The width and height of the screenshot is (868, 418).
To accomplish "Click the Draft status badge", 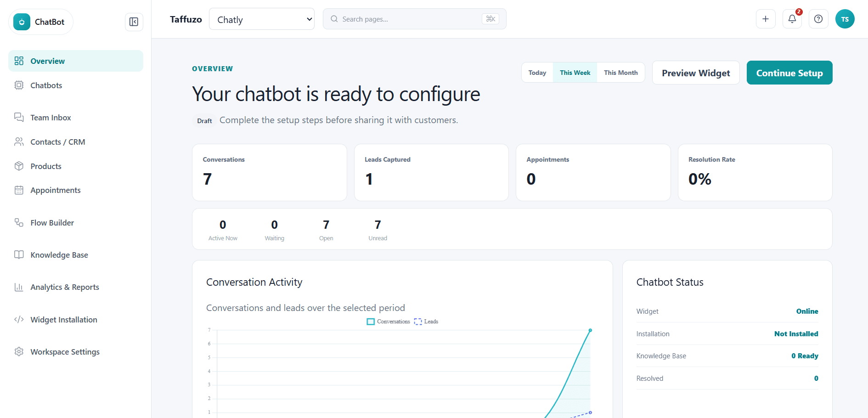I will click(x=204, y=121).
